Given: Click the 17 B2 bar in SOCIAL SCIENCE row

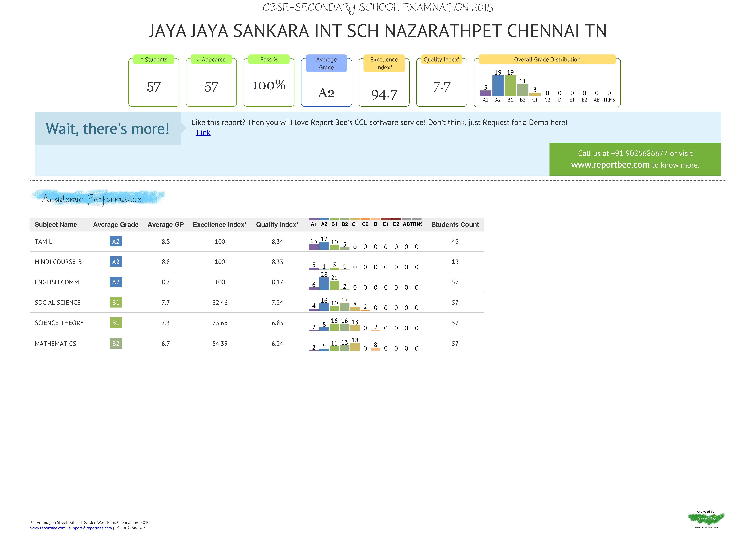Looking at the screenshot, I should coord(345,307).
